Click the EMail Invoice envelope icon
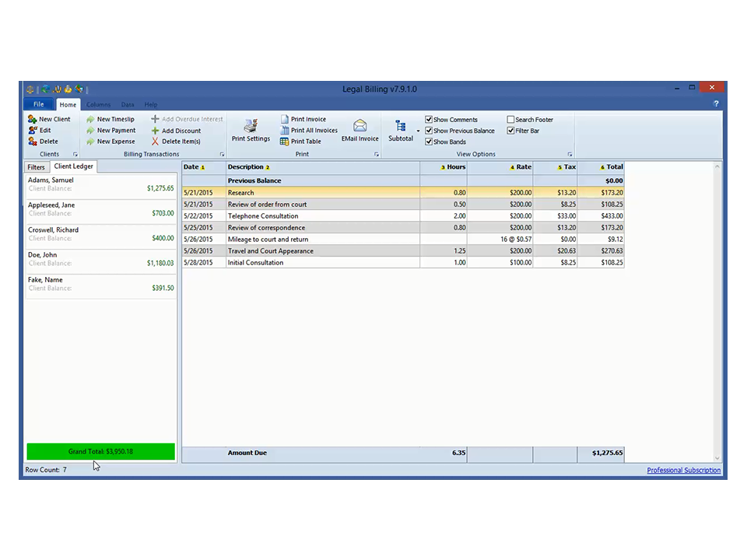747x560 pixels. pos(359,126)
